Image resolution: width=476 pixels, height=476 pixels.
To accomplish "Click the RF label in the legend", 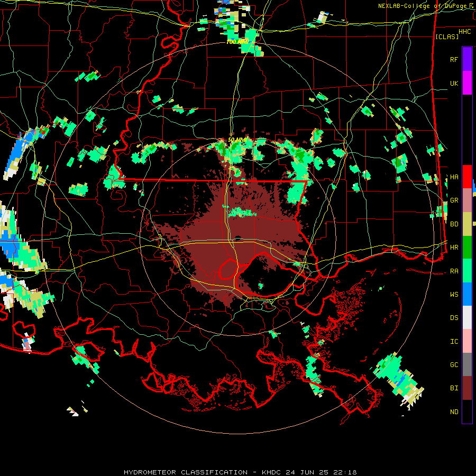I will pos(454,59).
